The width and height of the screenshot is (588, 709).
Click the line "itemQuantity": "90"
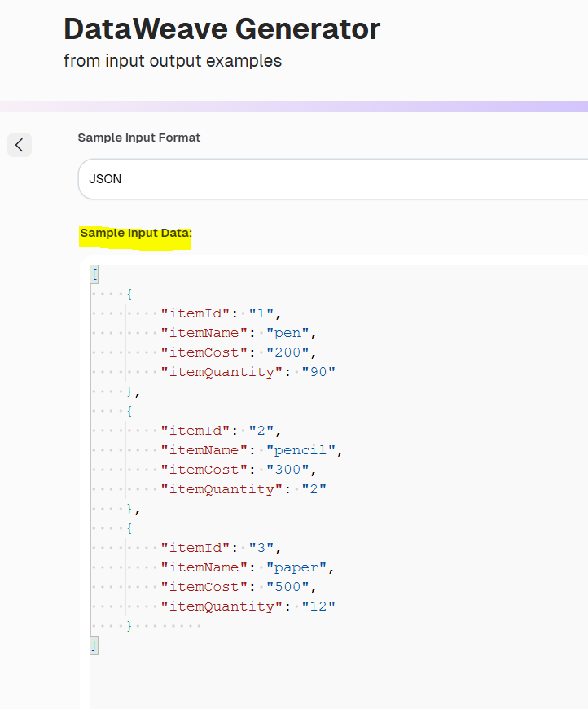(x=248, y=372)
